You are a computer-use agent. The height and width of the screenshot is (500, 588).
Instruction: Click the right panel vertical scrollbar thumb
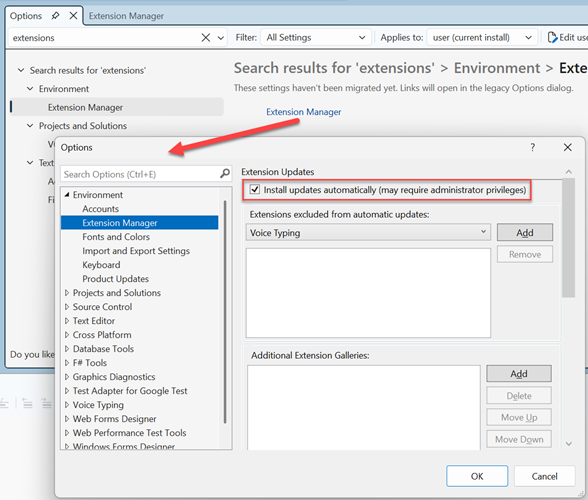pos(568,238)
